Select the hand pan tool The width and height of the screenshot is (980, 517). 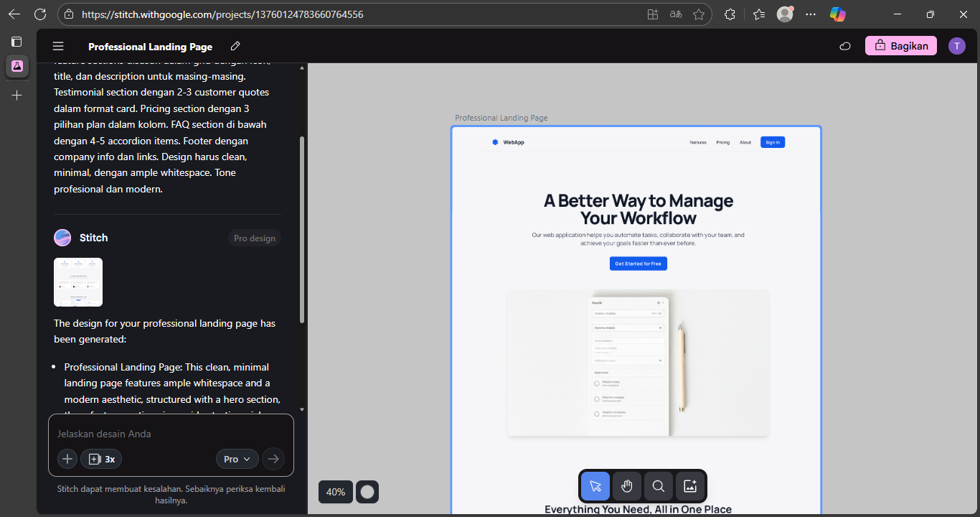(626, 486)
